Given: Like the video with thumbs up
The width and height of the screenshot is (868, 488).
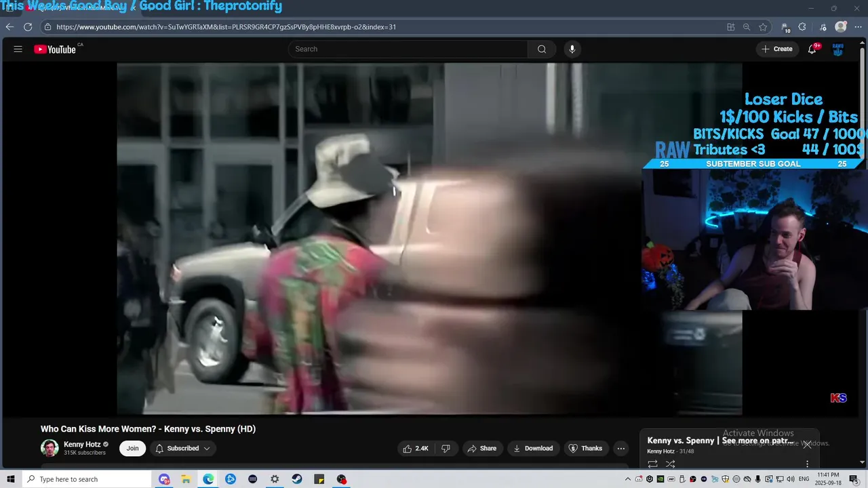Looking at the screenshot, I should (415, 448).
